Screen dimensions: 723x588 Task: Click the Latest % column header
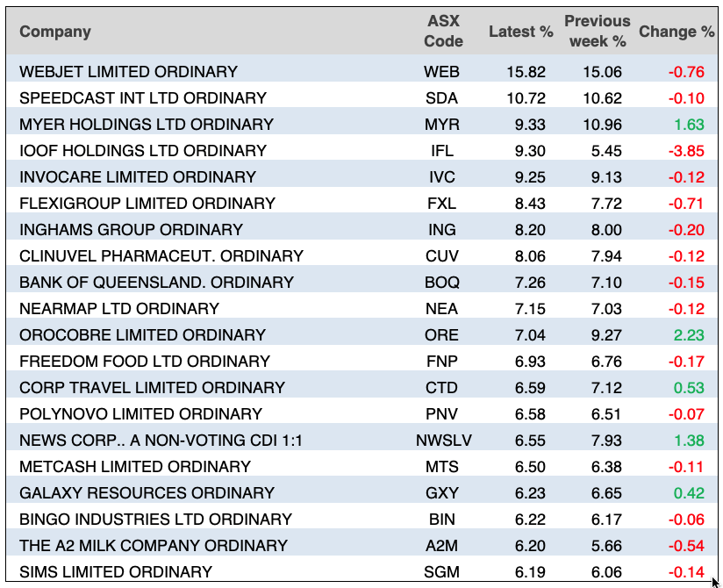tap(520, 32)
